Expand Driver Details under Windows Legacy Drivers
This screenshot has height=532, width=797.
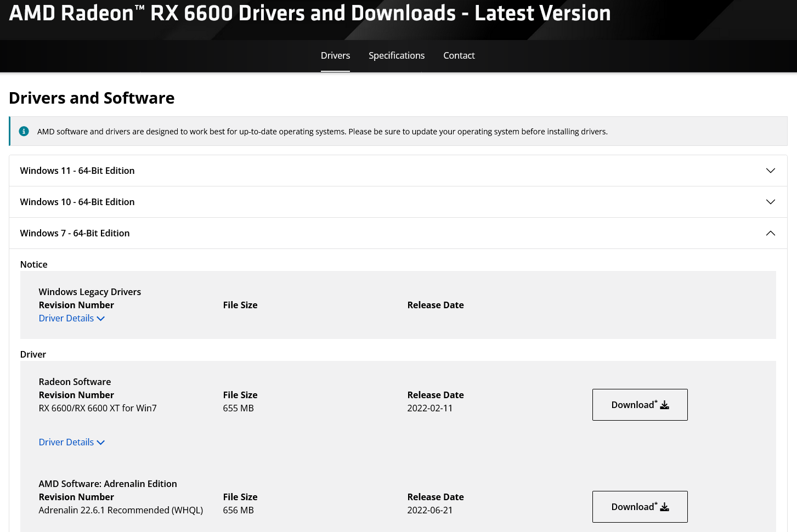click(x=71, y=318)
